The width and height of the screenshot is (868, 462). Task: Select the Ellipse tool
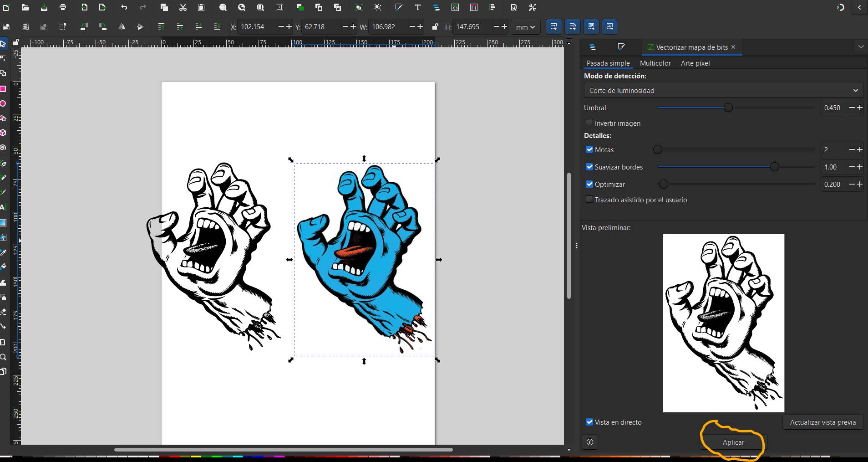[x=3, y=103]
